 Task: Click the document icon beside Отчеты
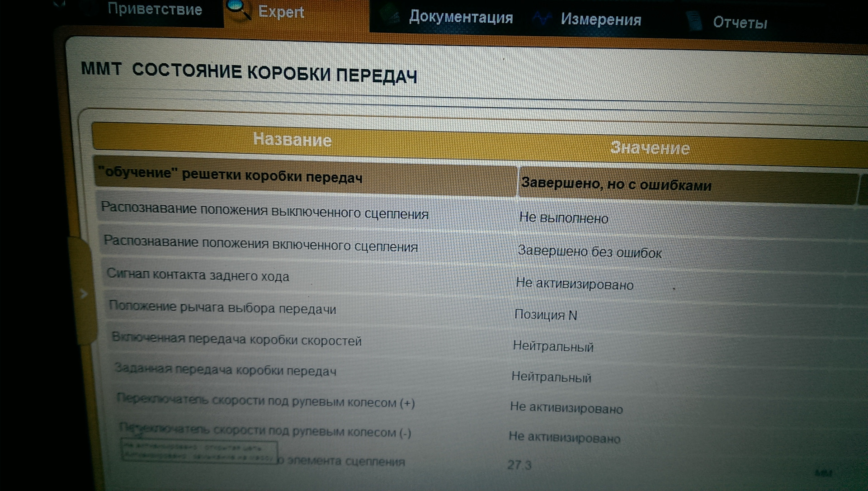(x=694, y=21)
